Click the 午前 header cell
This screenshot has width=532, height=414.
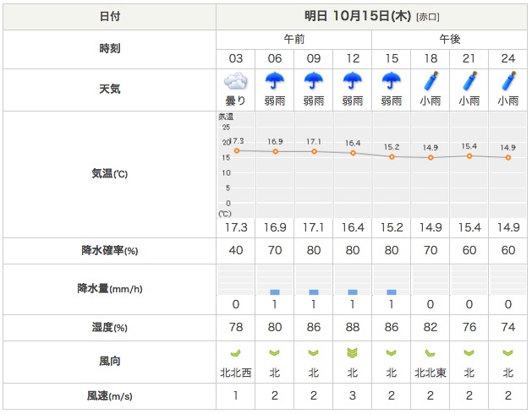294,40
